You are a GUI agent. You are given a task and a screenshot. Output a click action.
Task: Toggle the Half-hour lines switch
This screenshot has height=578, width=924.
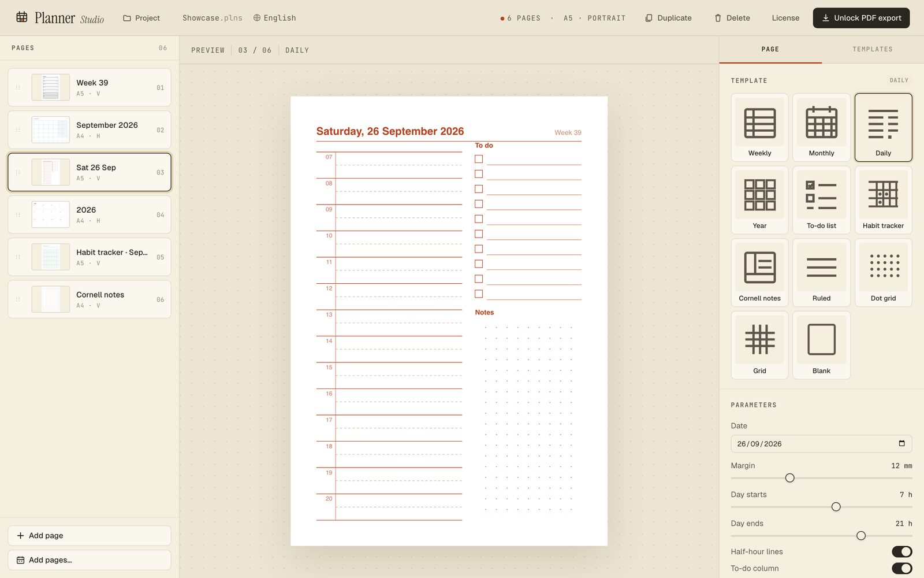pos(901,551)
